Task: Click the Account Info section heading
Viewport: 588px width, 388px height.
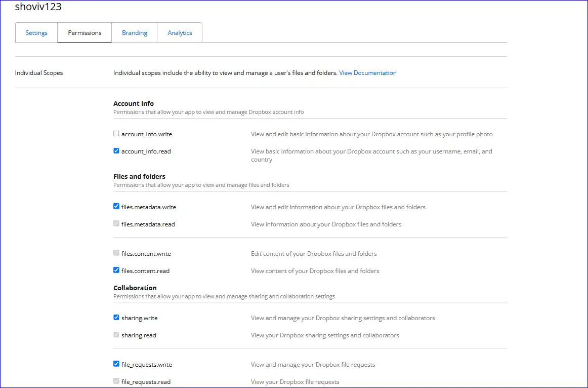Action: click(x=133, y=103)
